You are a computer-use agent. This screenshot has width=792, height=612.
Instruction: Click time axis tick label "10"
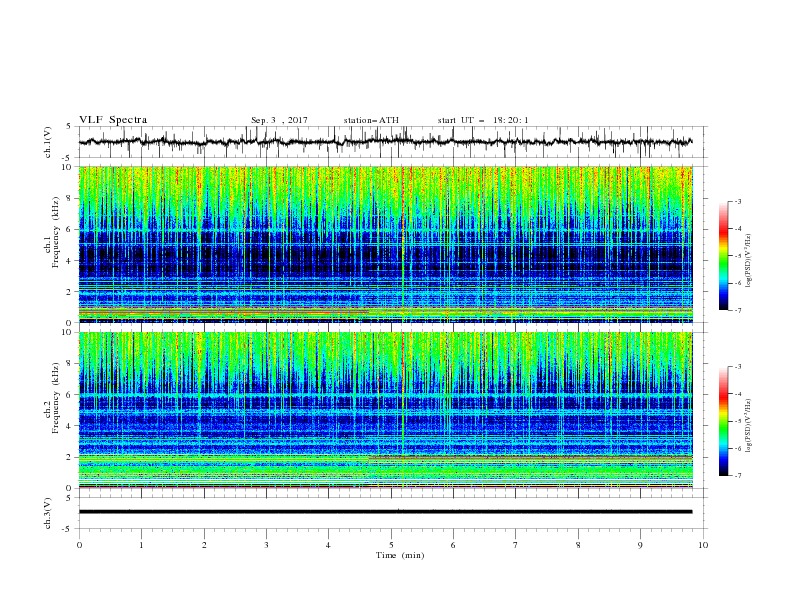(x=703, y=545)
